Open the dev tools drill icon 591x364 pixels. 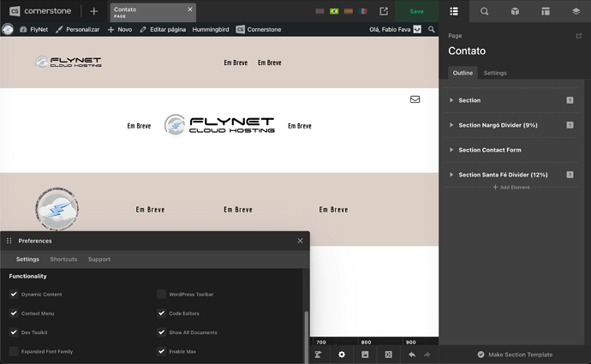tap(318, 355)
